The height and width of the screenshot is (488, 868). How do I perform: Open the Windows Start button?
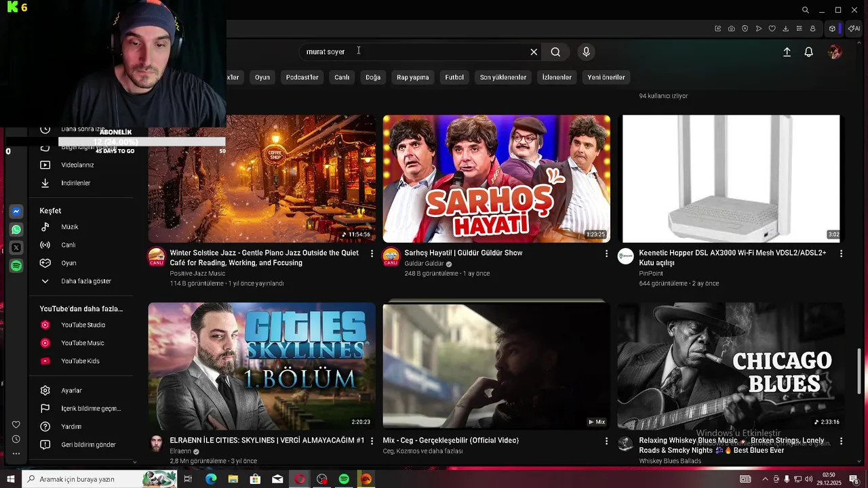[10, 479]
